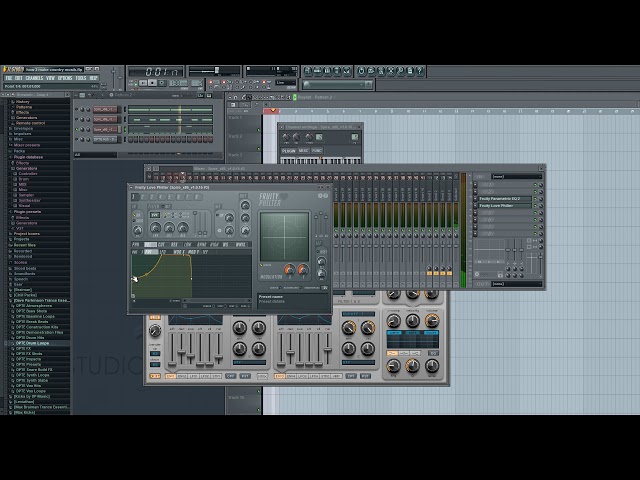The height and width of the screenshot is (480, 640).
Task: Click the stop button in the transport
Action: tap(152, 83)
